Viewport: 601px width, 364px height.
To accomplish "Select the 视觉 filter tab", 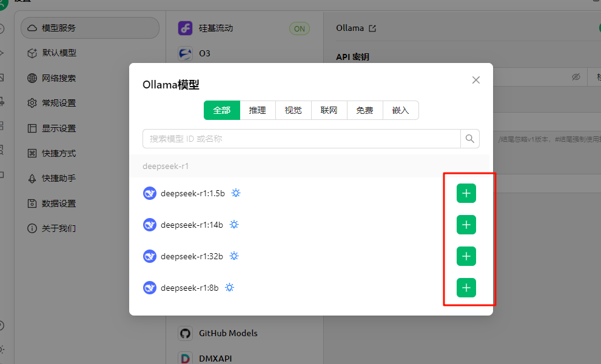I will (293, 110).
